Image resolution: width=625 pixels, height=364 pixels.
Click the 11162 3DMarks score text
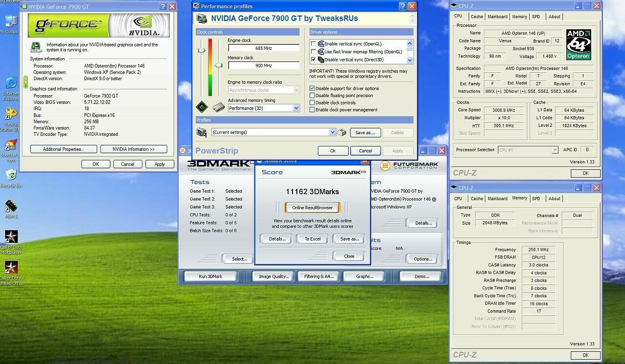(312, 192)
